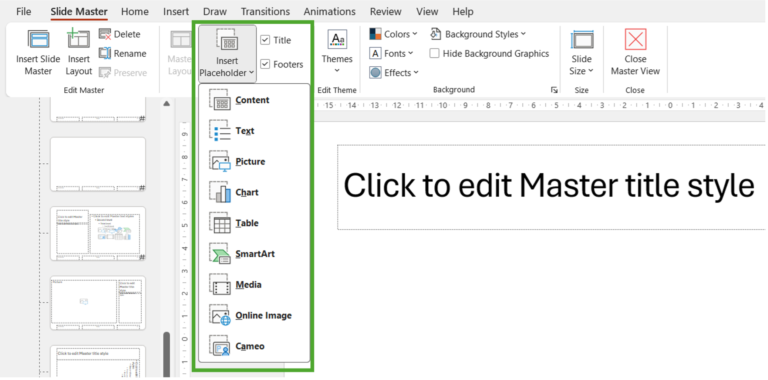The image size is (768, 380).
Task: Choose the Content placeholder icon
Action: tap(219, 100)
